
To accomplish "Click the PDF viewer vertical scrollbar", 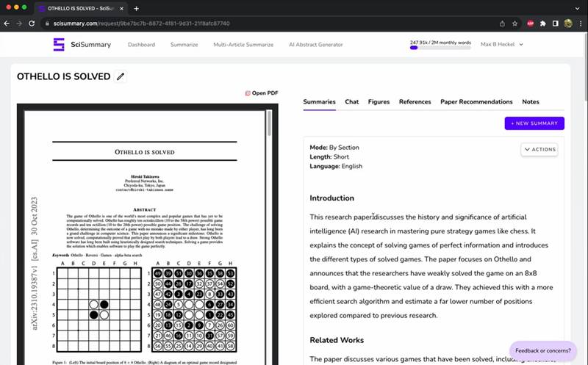I will pyautogui.click(x=269, y=123).
